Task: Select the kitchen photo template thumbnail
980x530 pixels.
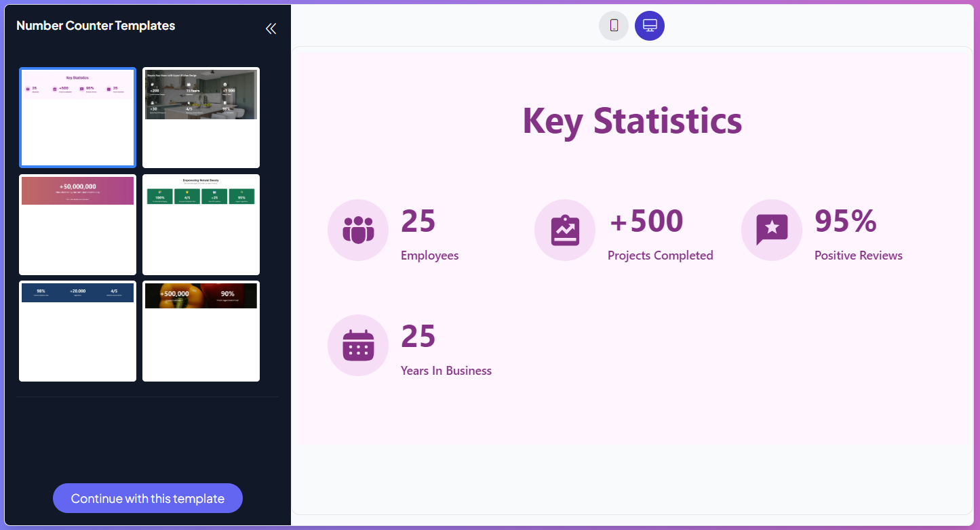Action: 201,117
